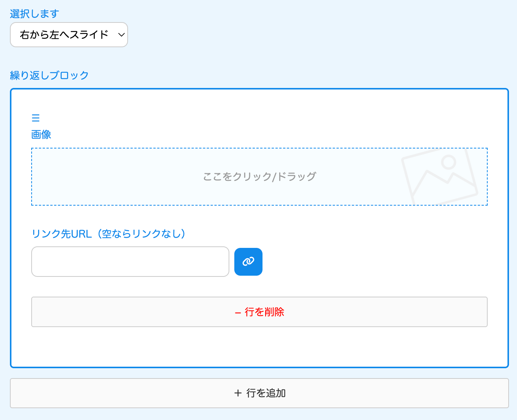
Task: Click the リンク先URL（空ならリンクなし）label
Action: [x=109, y=234]
